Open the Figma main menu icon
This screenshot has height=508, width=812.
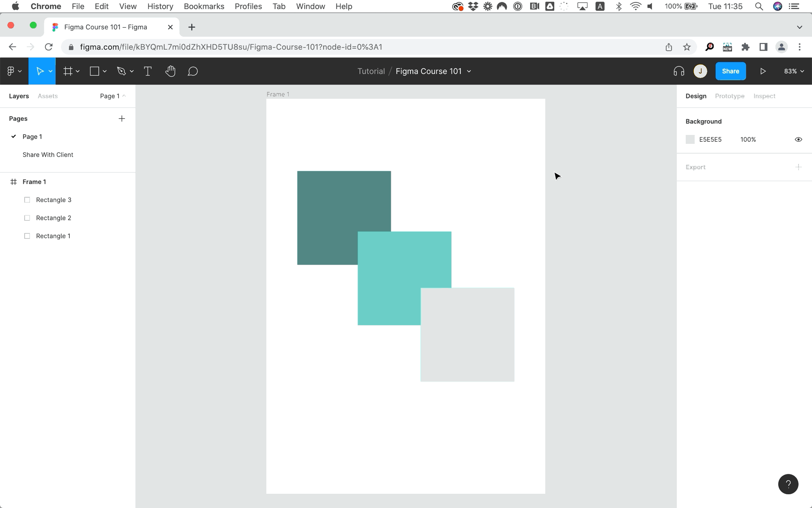click(x=11, y=71)
